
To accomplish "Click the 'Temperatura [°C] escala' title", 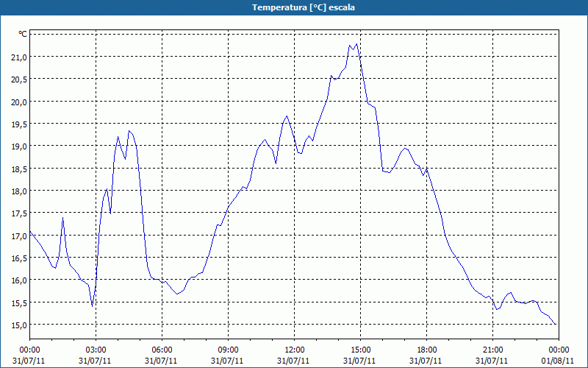I will pyautogui.click(x=304, y=7).
